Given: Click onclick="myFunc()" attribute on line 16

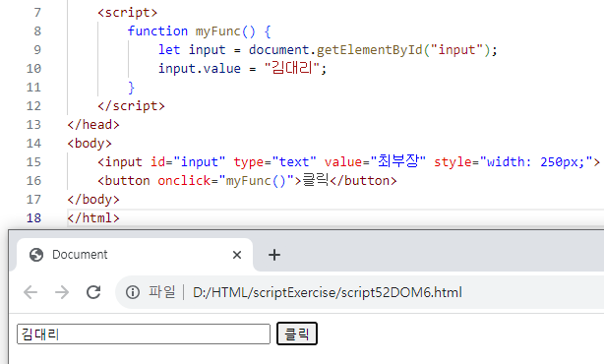Looking at the screenshot, I should (225, 181).
